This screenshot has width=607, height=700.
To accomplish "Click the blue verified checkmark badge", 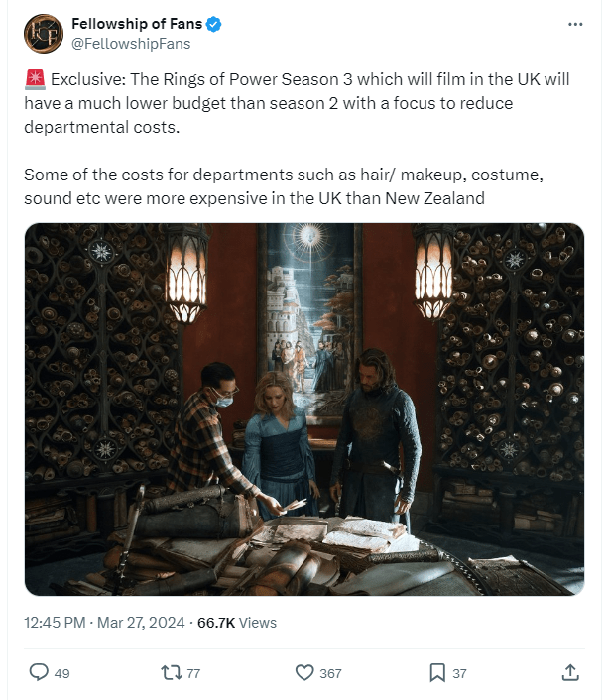I will 214,24.
